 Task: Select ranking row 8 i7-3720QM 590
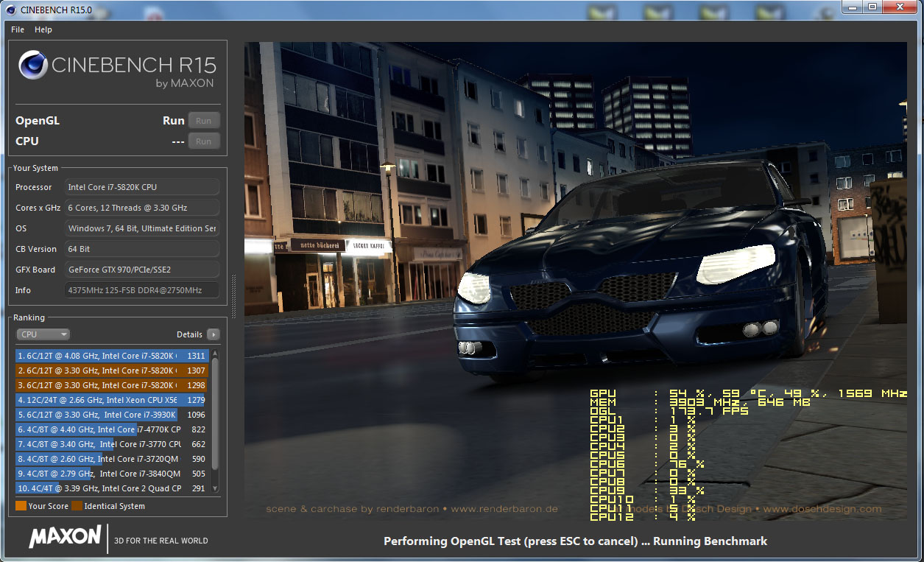(112, 459)
